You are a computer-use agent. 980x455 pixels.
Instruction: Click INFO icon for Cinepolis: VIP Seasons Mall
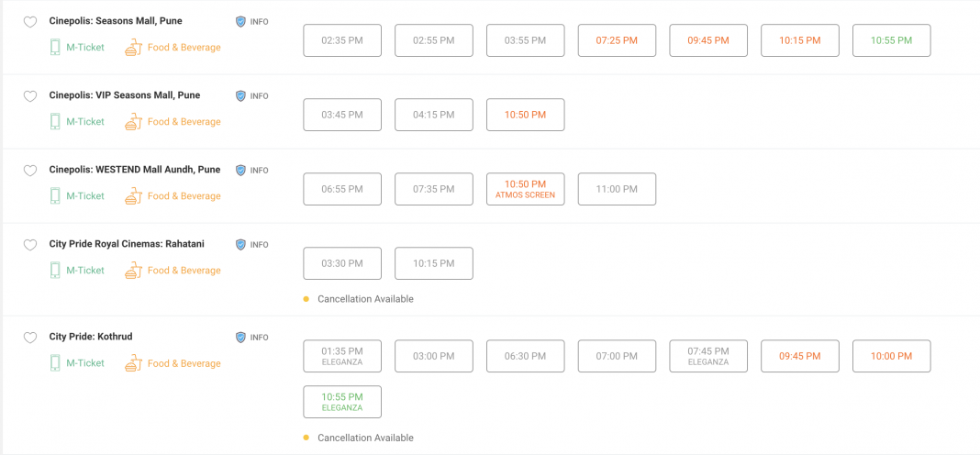[241, 95]
